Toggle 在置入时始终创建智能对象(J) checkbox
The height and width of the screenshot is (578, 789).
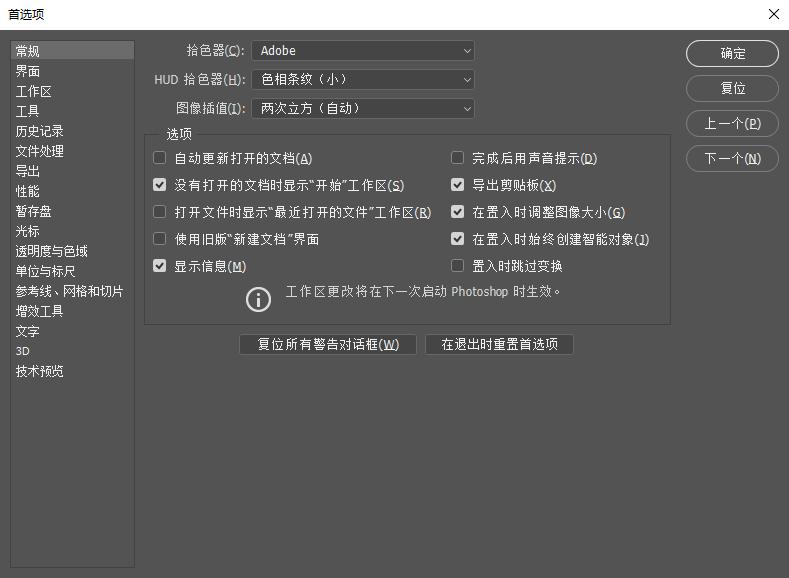457,238
